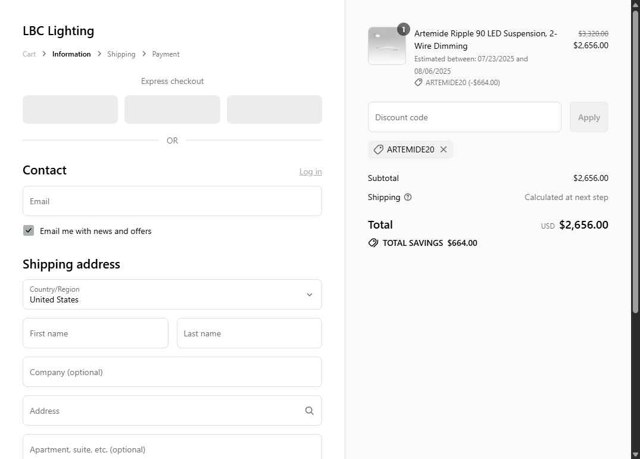
Task: Click the chevron after Information breadcrumb
Action: 99,54
